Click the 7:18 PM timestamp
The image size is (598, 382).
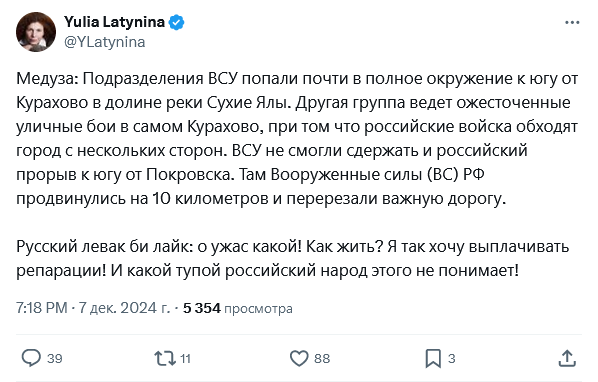coord(42,308)
